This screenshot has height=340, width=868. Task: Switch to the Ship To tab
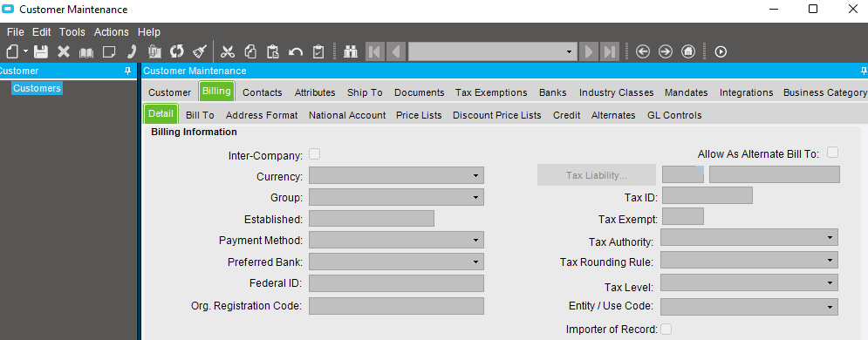(x=365, y=92)
